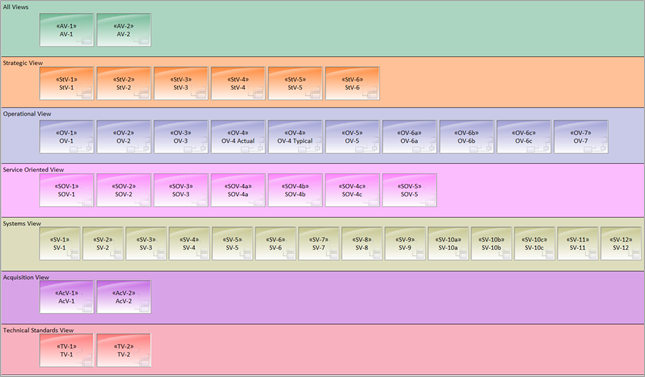
Task: Click the StV-3 strategic view box
Action: click(181, 83)
